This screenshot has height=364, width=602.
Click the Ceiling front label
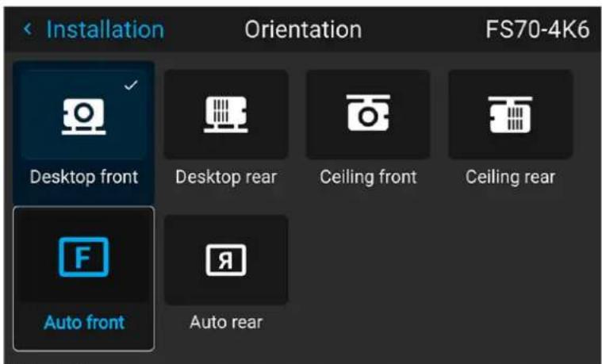click(368, 178)
